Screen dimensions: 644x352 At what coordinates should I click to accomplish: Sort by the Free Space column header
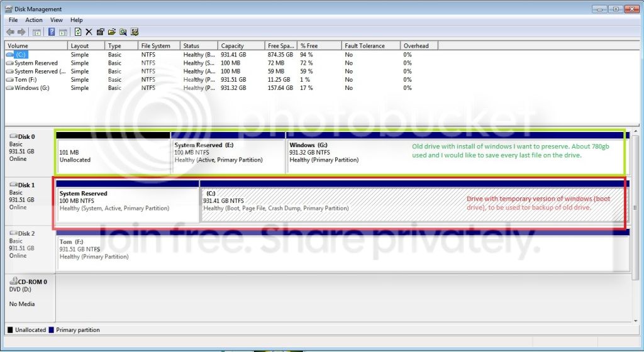tap(280, 45)
